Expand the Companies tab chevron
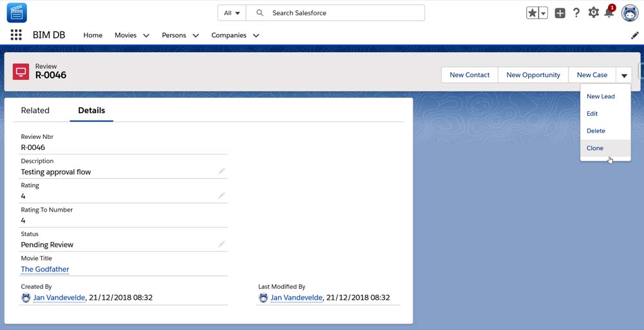644x330 pixels. 256,35
